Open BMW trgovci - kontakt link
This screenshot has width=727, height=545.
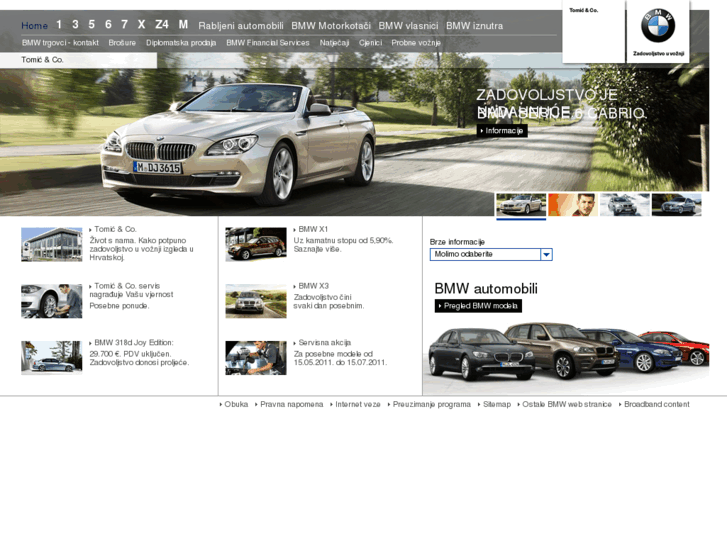pos(60,43)
